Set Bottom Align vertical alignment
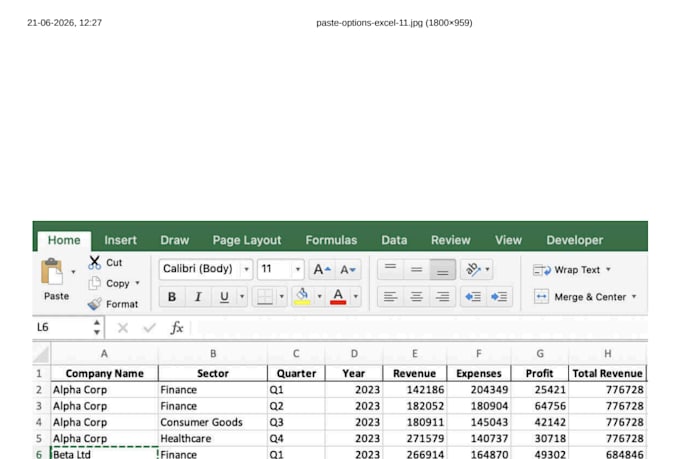 click(442, 269)
